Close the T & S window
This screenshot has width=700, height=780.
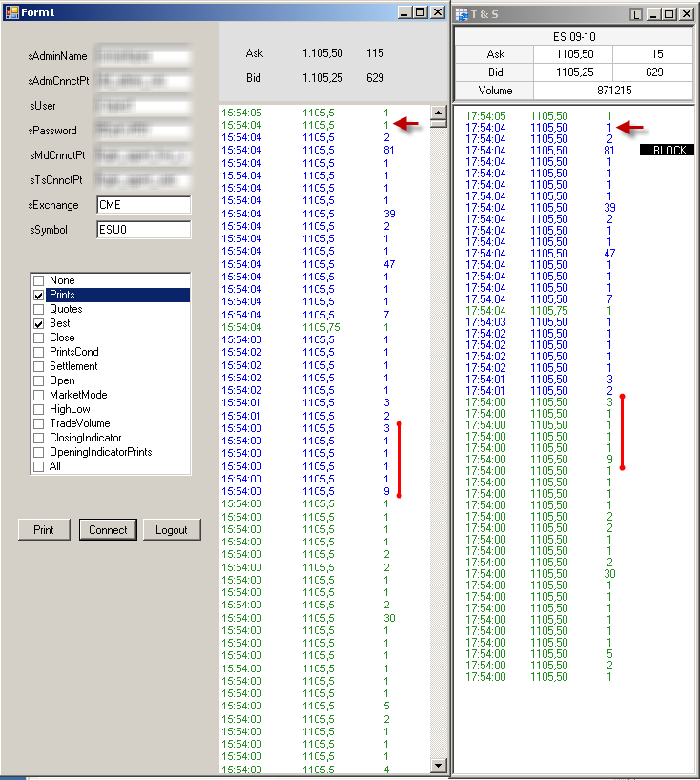pyautogui.click(x=687, y=14)
